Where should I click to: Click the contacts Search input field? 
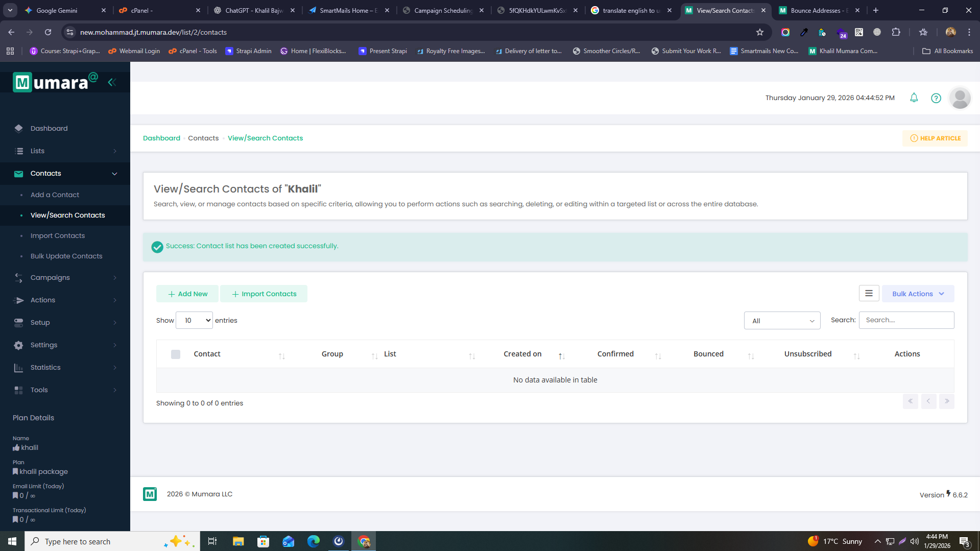pos(906,320)
